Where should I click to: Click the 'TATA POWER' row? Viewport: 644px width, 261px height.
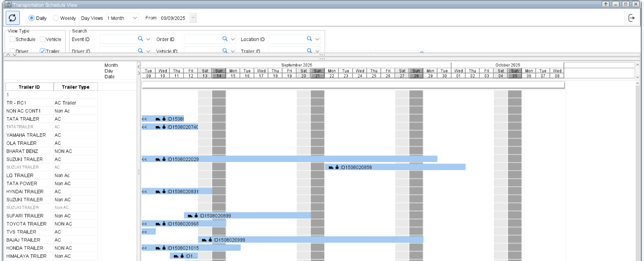(52, 183)
